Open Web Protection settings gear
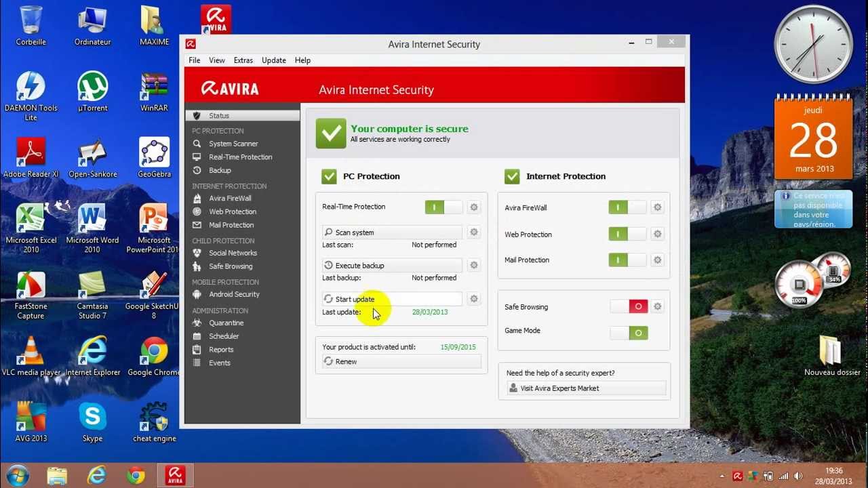This screenshot has height=488, width=868. (657, 234)
